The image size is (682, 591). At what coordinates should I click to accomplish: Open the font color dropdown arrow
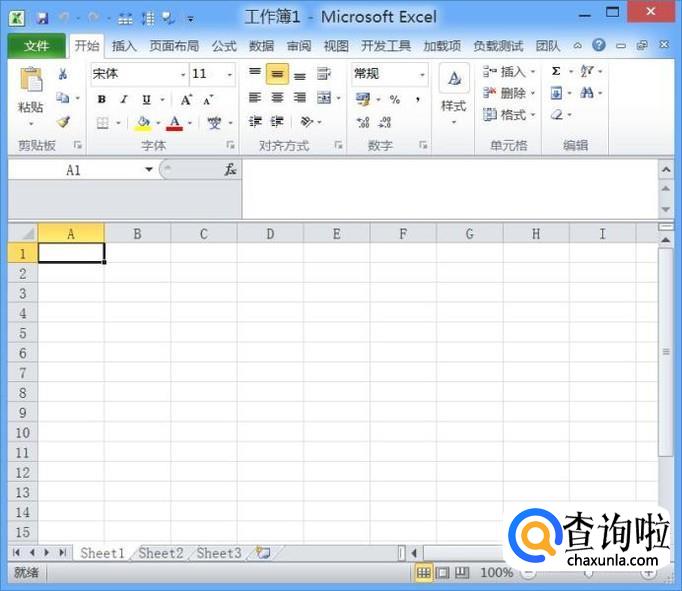point(190,124)
